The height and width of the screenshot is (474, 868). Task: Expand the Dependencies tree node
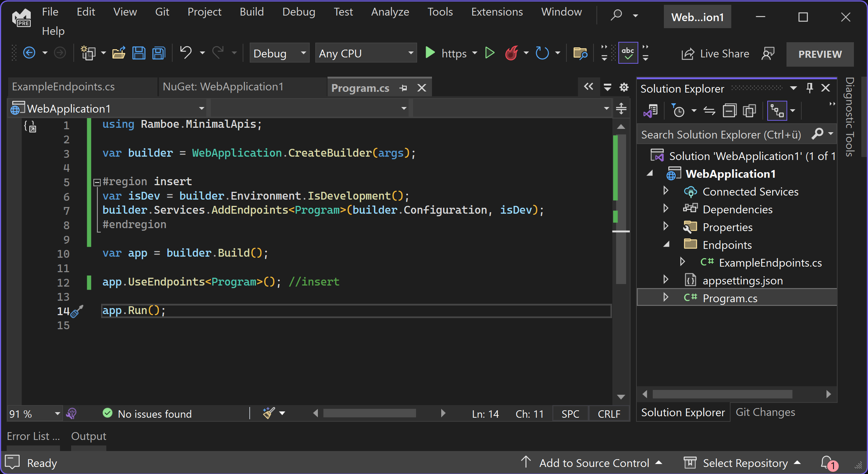pyautogui.click(x=666, y=209)
